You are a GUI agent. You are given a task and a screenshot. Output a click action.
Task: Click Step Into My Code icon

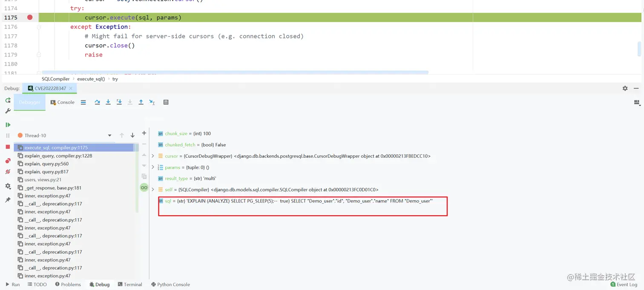pos(119,102)
